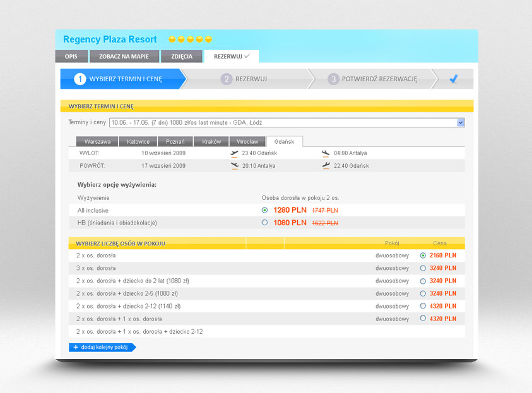Image resolution: width=532 pixels, height=393 pixels.
Task: Click the 17 wrzesień 2009 return date
Action: click(x=163, y=166)
